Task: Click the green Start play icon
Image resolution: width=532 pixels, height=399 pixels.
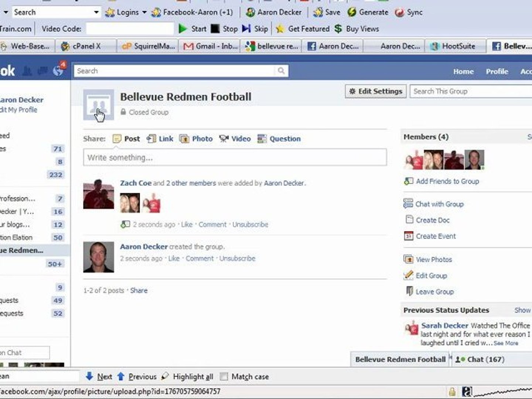Action: [x=183, y=28]
